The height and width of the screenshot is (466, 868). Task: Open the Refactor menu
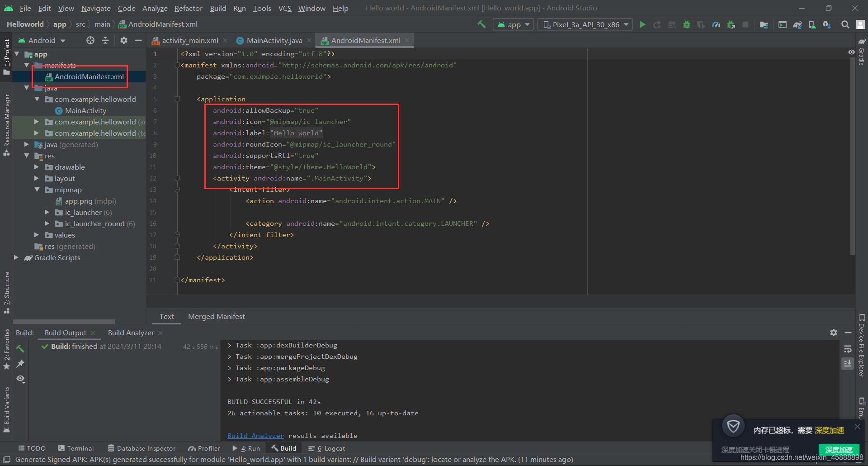[x=189, y=8]
